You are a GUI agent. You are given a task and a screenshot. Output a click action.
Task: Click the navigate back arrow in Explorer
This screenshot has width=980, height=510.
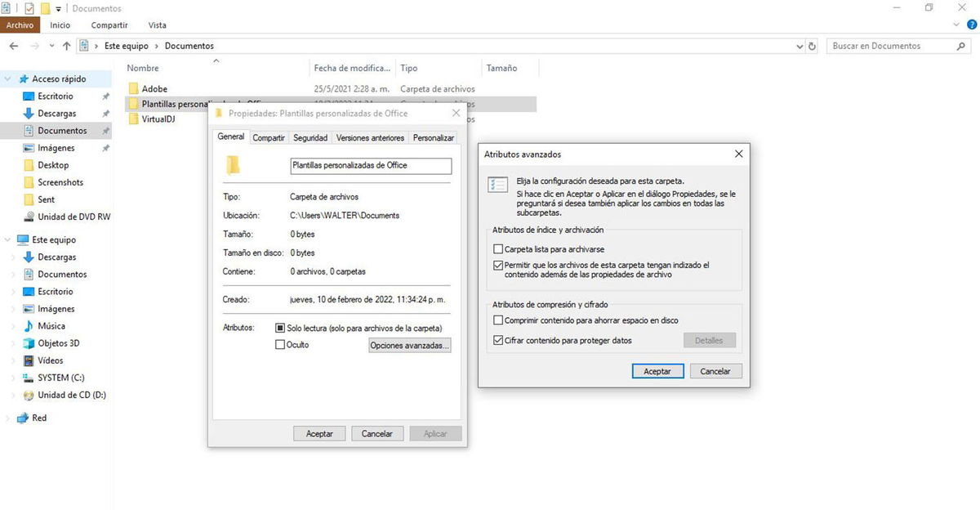click(13, 46)
